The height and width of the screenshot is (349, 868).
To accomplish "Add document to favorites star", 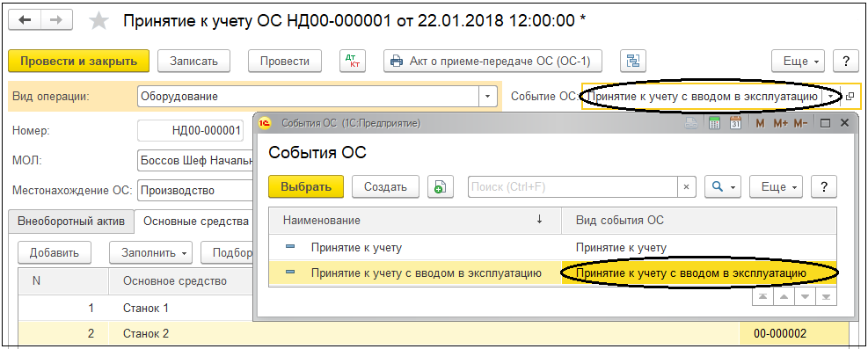I will pos(99,21).
